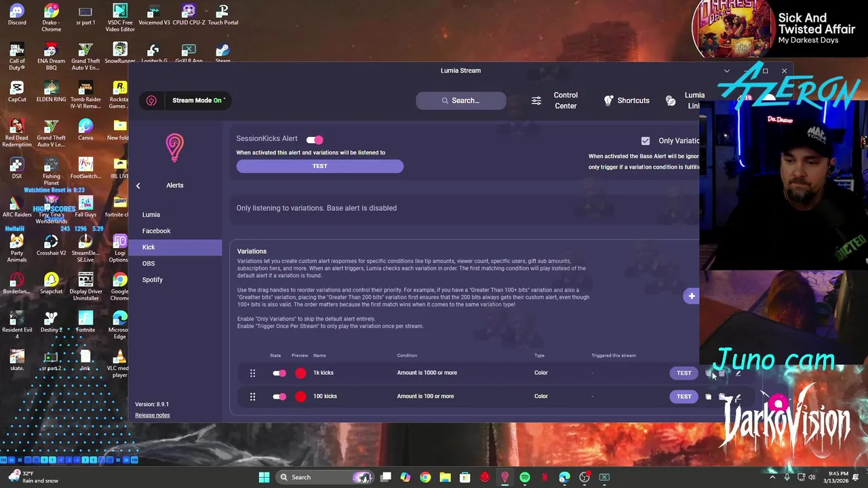
Task: Show hidden icons in system tray
Action: click(772, 477)
